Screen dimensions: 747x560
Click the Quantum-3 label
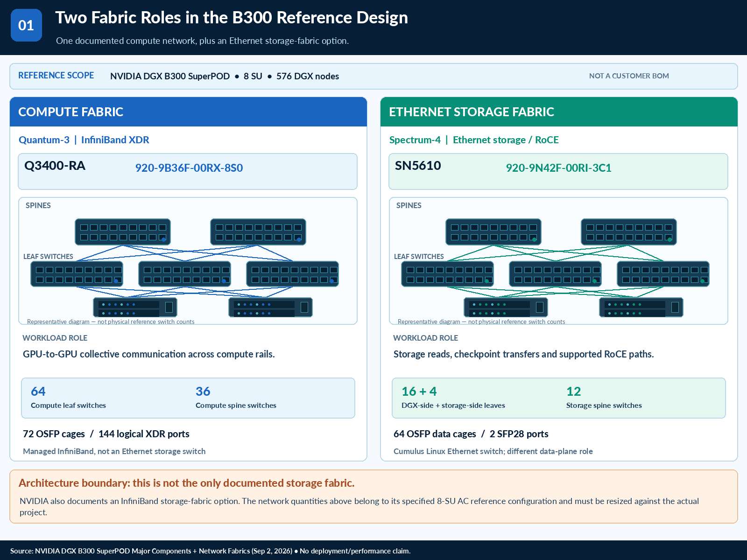(44, 140)
